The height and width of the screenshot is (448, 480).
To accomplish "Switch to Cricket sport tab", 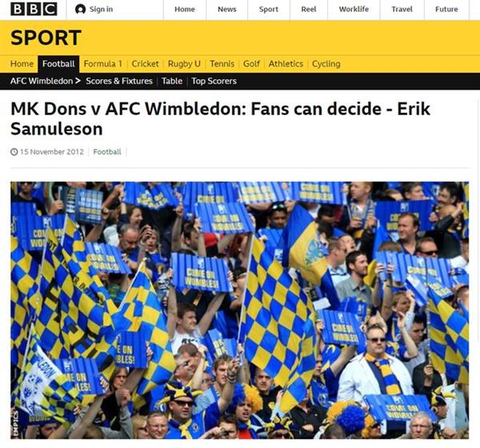I will point(145,64).
